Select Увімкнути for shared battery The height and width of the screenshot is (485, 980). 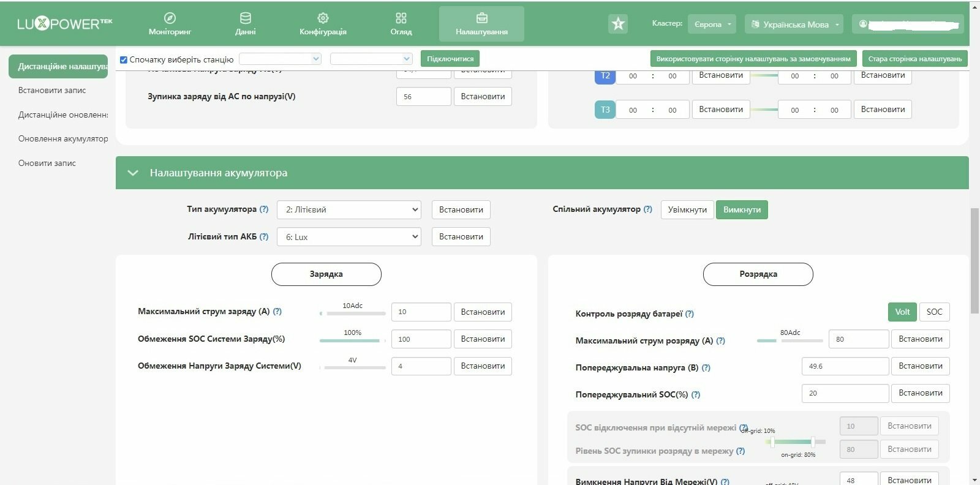[687, 209]
